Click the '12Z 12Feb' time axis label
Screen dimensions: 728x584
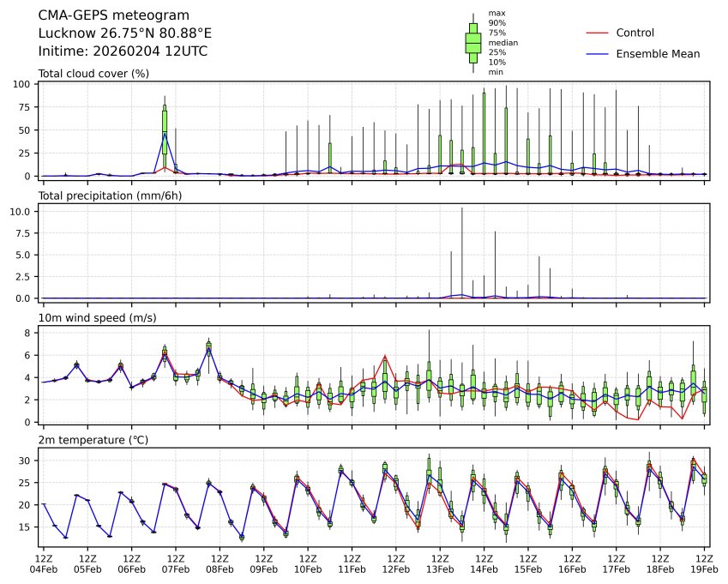395,563
